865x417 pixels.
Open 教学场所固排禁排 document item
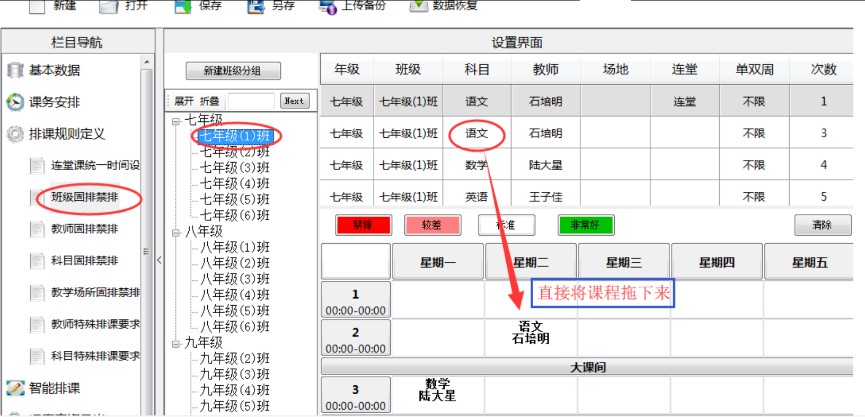95,293
